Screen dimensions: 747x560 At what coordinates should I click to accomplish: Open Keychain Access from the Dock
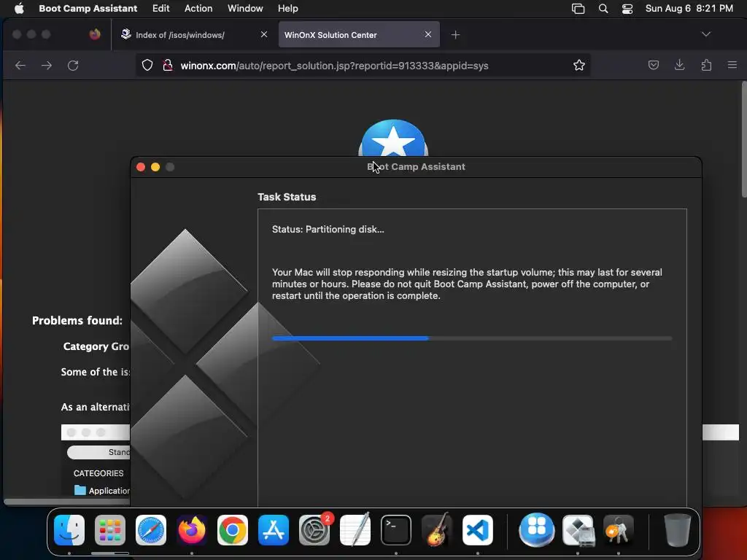[x=619, y=529]
